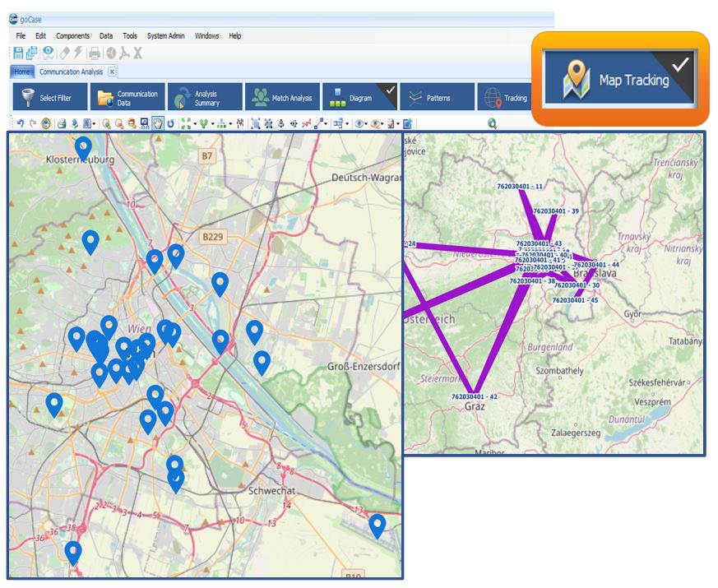Click the Undo arrow icon
Image resolution: width=718 pixels, height=588 pixels.
coord(20,123)
